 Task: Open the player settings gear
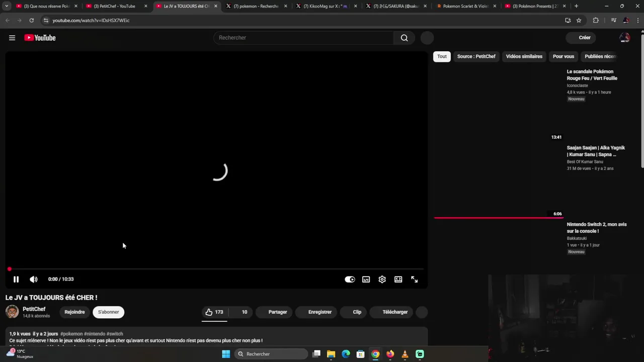(x=382, y=280)
